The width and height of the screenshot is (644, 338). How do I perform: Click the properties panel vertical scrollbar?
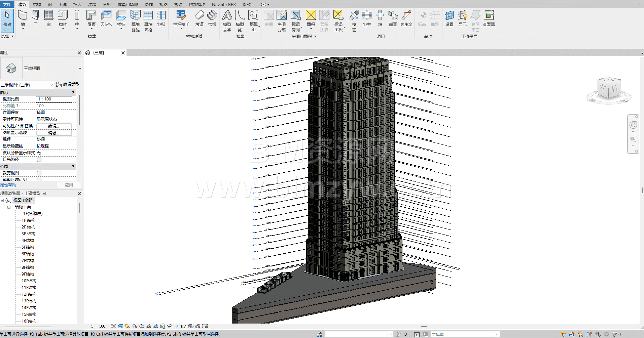coord(79,111)
